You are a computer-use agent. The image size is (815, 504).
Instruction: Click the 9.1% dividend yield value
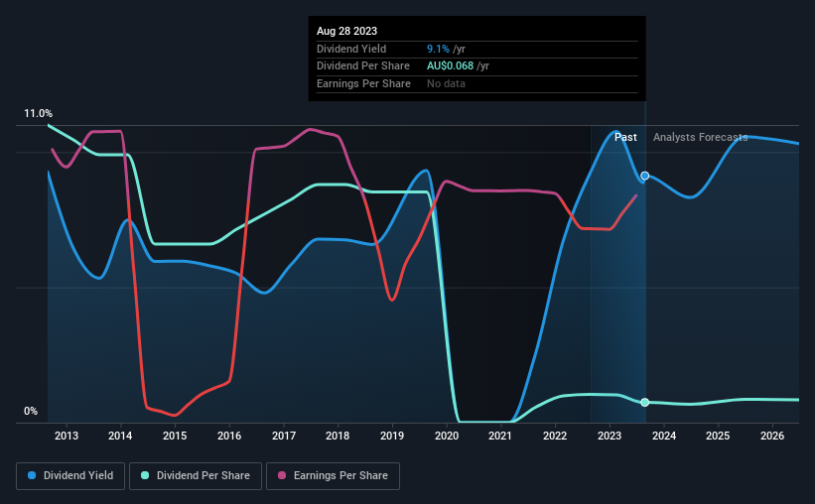click(438, 49)
